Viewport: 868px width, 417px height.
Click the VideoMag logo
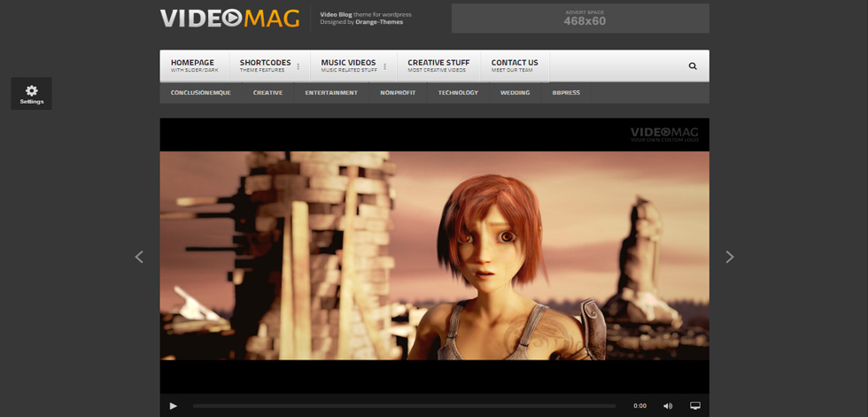click(229, 19)
